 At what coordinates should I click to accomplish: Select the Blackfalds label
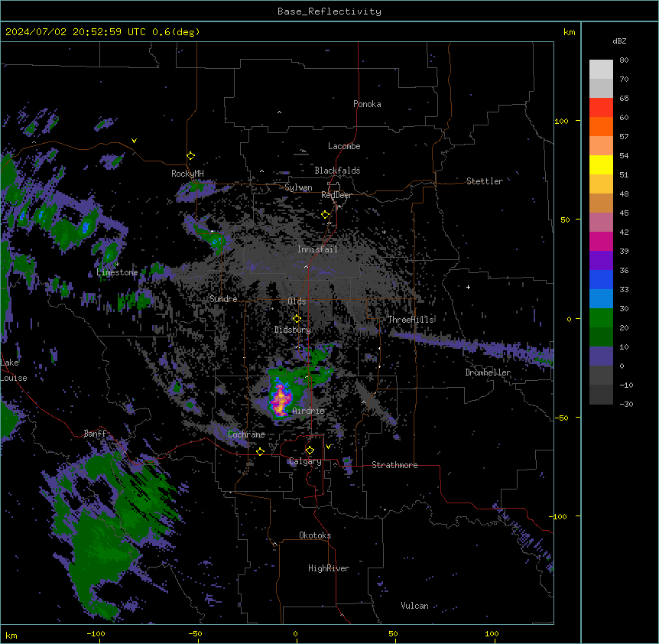(337, 171)
